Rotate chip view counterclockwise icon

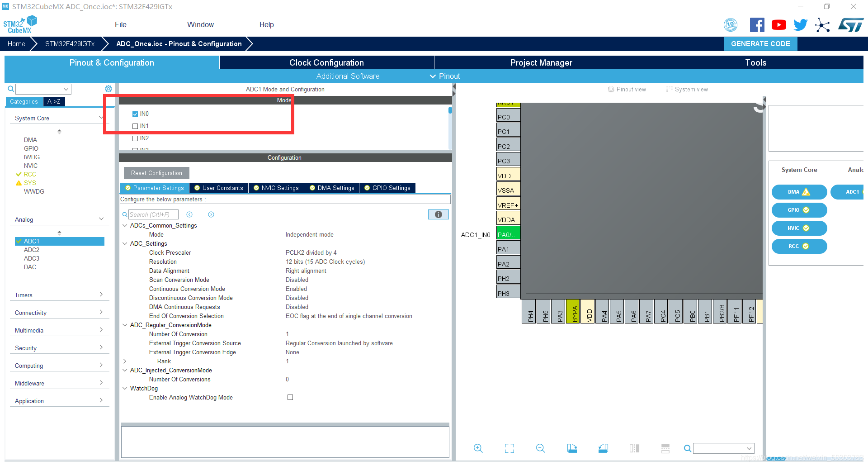click(603, 448)
